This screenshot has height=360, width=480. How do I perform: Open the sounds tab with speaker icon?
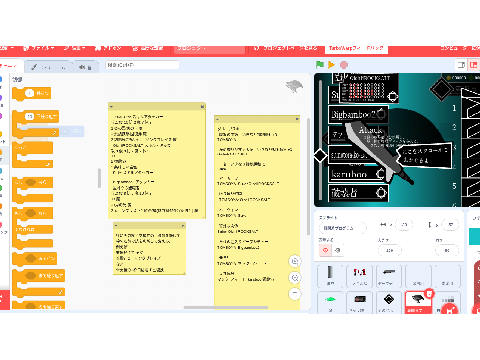click(86, 67)
